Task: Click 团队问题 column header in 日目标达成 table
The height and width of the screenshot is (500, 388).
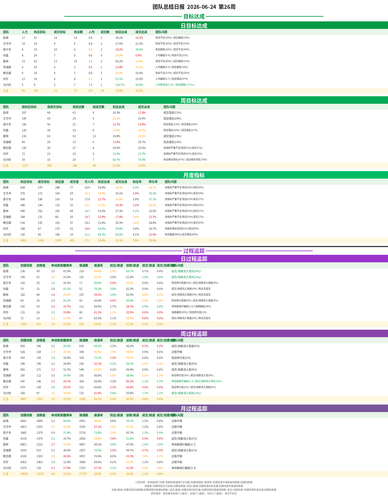Action: point(161,32)
